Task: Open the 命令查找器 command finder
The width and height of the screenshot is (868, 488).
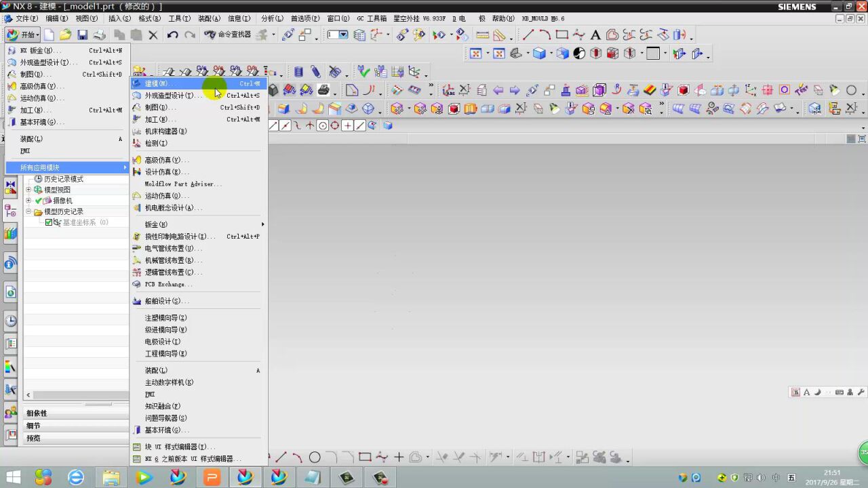Action: pyautogui.click(x=227, y=35)
